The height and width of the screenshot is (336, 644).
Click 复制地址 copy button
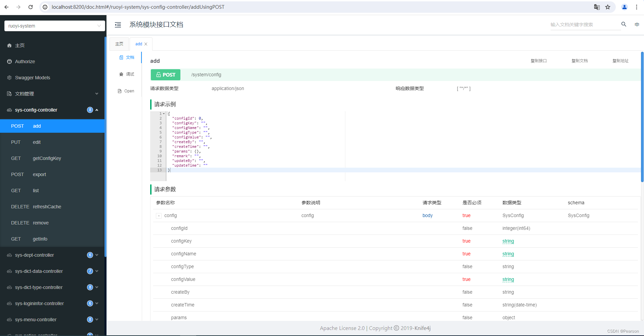click(620, 61)
